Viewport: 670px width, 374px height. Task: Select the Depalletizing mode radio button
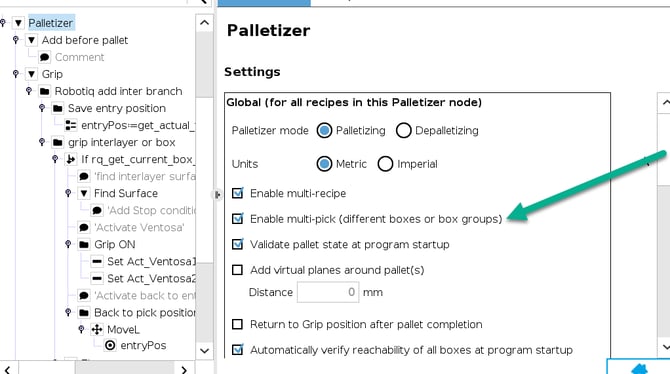tap(403, 130)
